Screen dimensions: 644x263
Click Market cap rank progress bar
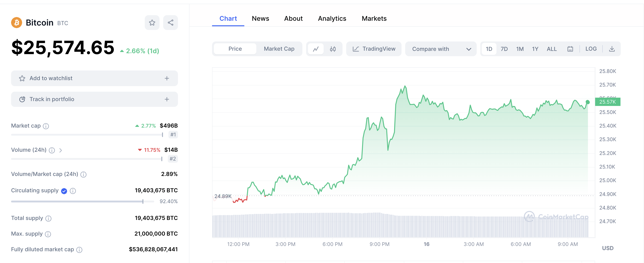click(x=87, y=135)
